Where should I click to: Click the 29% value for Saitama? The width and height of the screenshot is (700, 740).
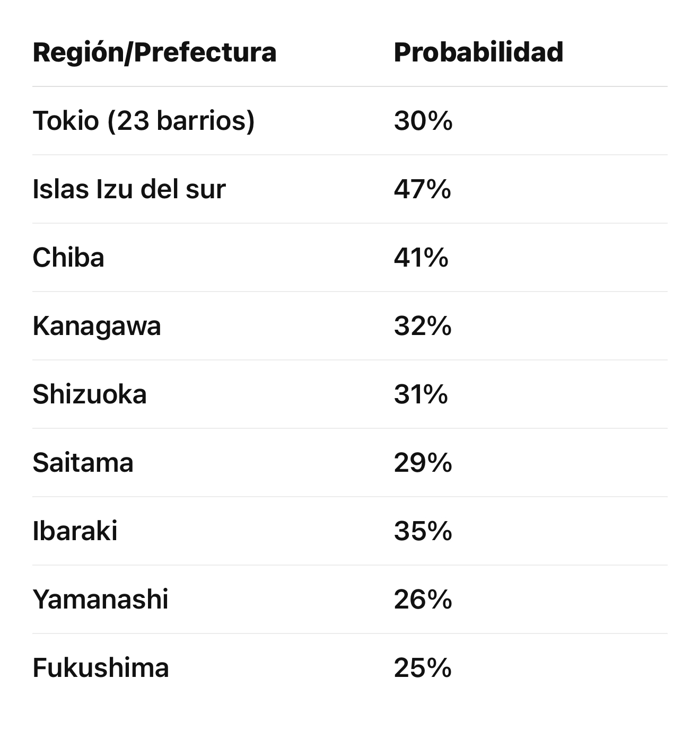[423, 463]
